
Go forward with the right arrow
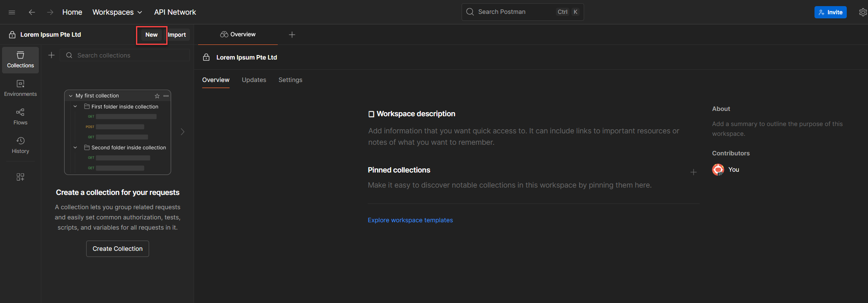coord(50,12)
